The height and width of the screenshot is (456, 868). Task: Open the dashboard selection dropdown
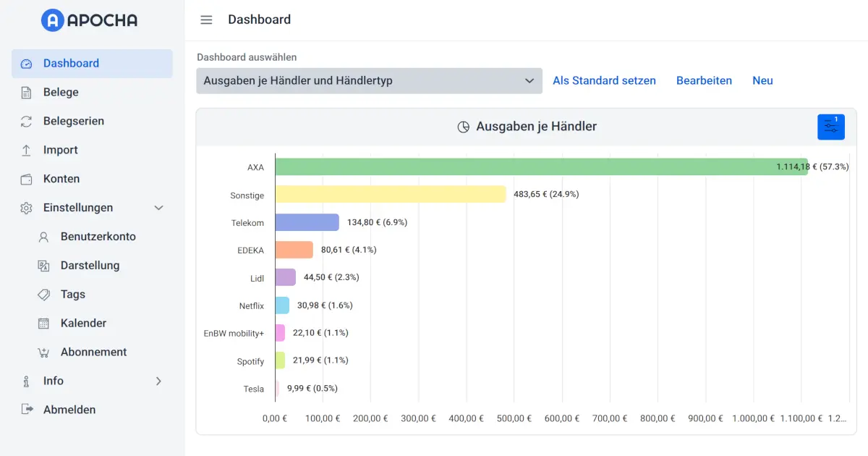(x=369, y=81)
